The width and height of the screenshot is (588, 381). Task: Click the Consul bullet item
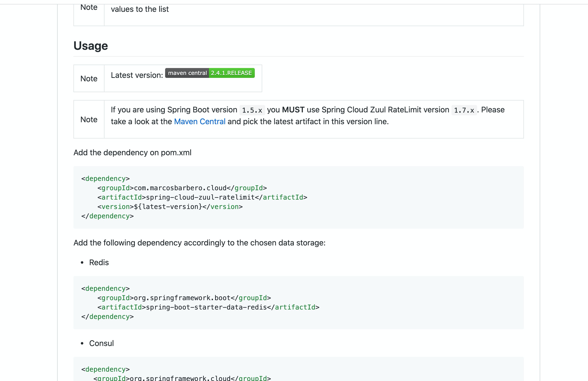pos(101,343)
